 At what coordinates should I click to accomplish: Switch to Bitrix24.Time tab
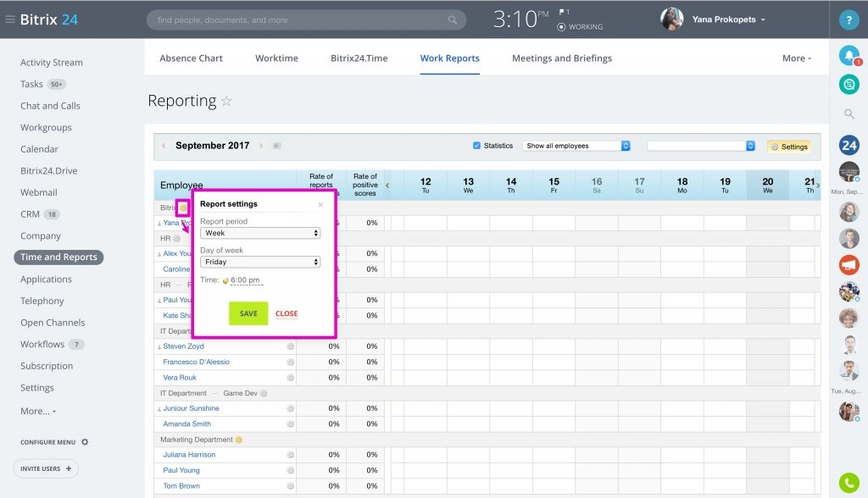point(359,58)
